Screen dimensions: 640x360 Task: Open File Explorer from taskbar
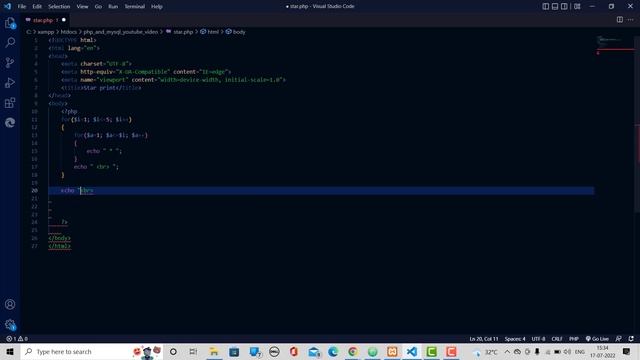[x=213, y=351]
